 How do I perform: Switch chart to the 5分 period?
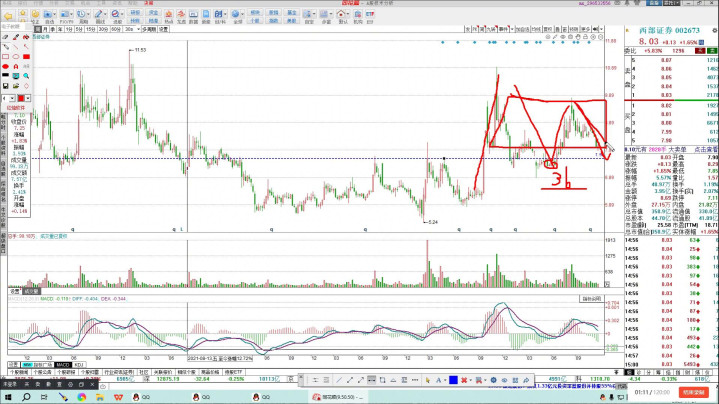(x=79, y=29)
